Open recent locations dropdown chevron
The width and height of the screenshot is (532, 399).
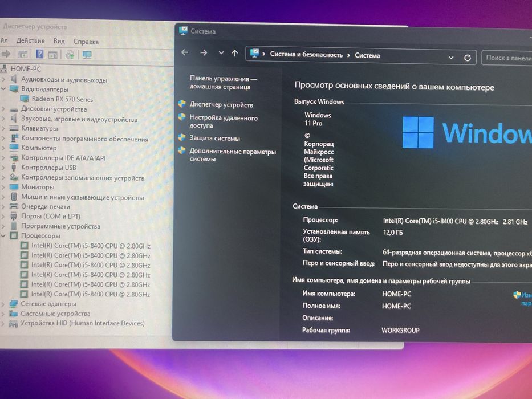221,53
